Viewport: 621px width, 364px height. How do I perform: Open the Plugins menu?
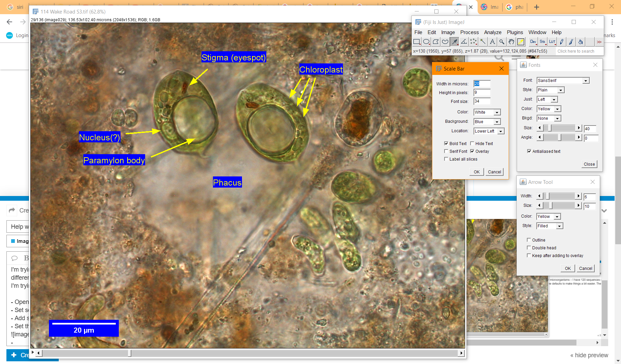[515, 32]
